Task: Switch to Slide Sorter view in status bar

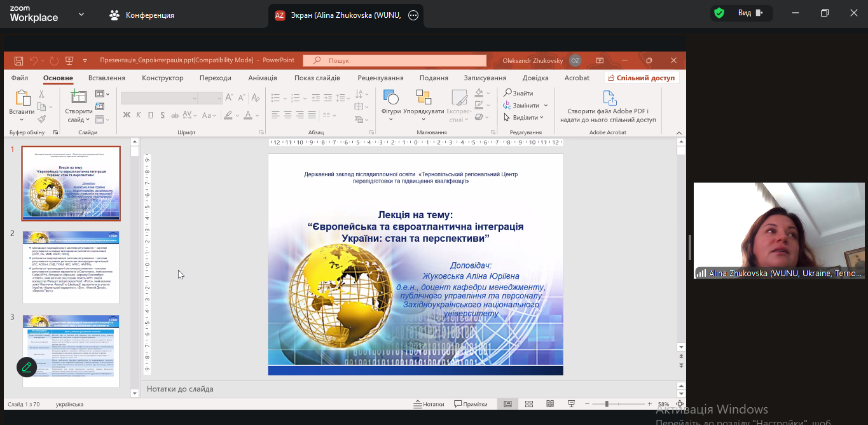Action: 529,404
